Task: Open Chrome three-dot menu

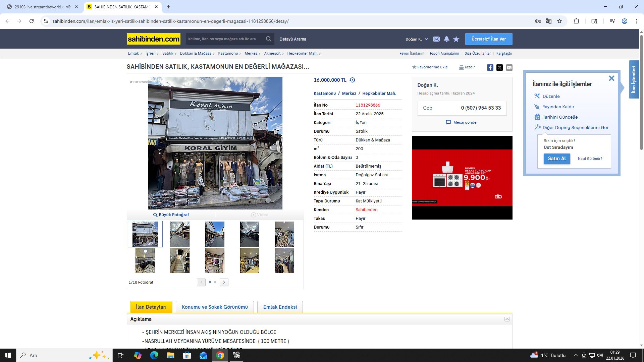Action: point(636,21)
